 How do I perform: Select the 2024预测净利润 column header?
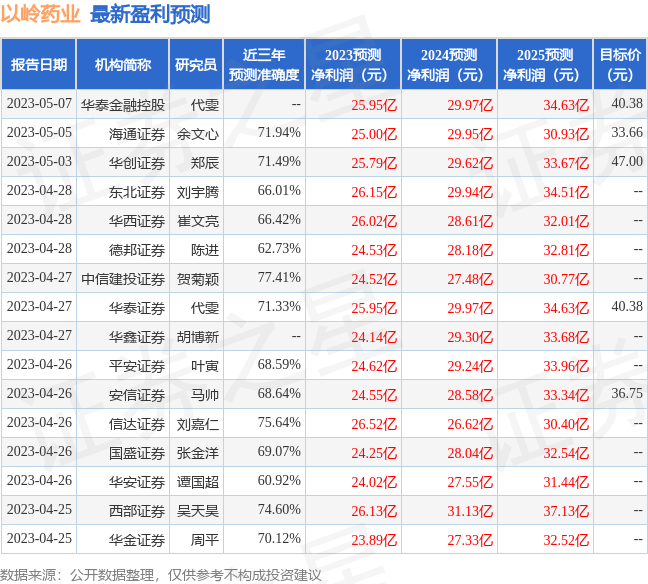click(449, 64)
